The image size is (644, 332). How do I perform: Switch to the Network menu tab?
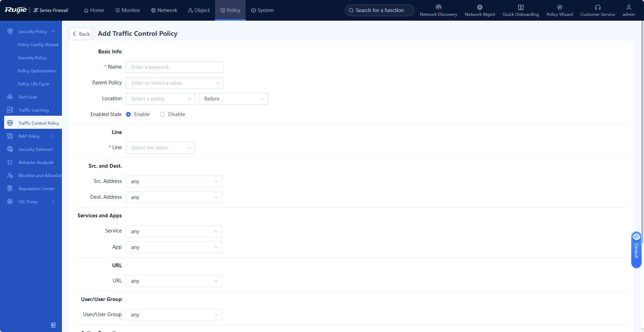(x=164, y=10)
